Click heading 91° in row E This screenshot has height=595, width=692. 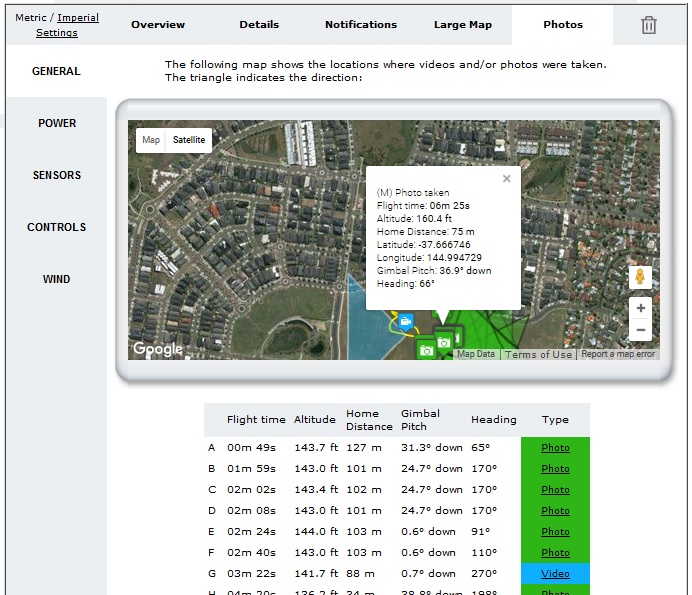point(480,532)
